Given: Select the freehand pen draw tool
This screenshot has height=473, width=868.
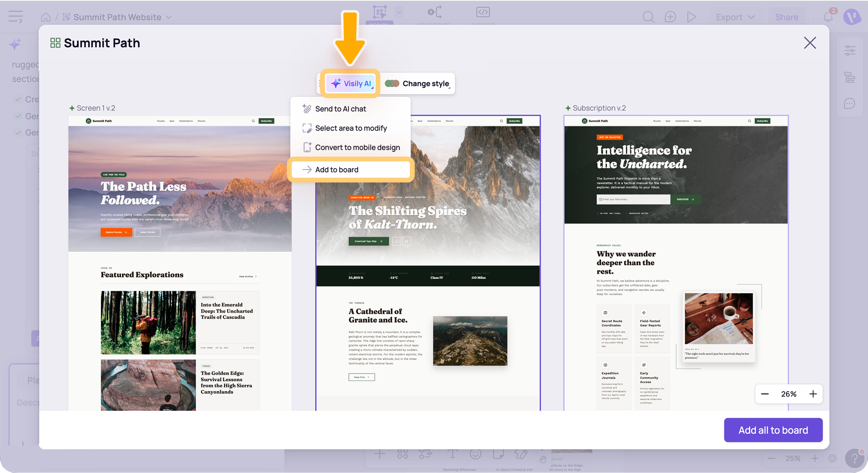Looking at the screenshot, I should click(521, 454).
